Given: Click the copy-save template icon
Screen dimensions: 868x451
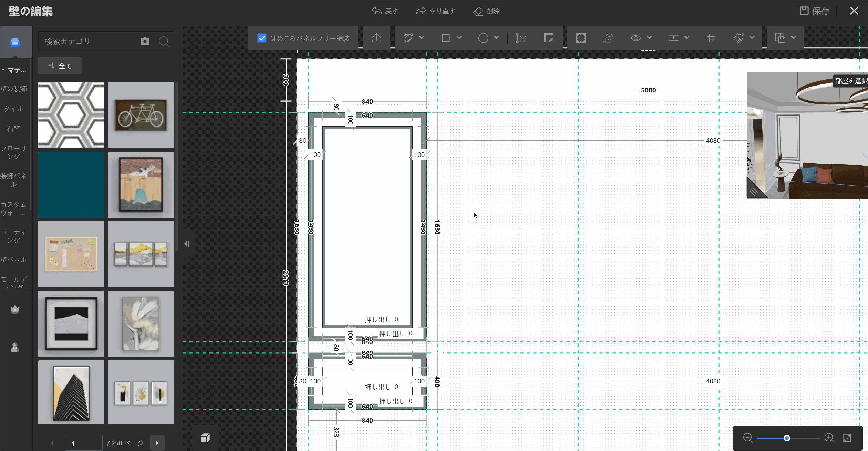Looking at the screenshot, I should 780,38.
